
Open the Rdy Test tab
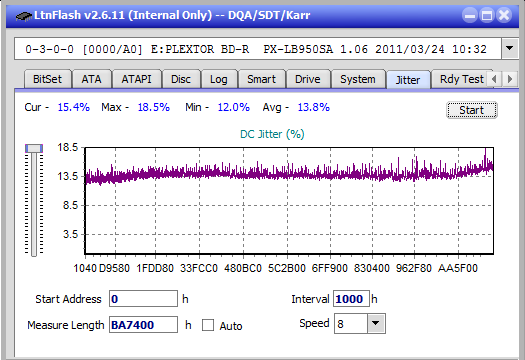pos(461,79)
